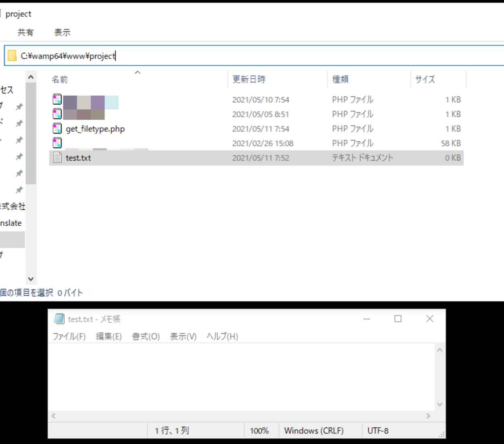Screen dimensions: 504x444
Task: Click the 100% zoom indicator in Notepad
Action: [x=260, y=430]
